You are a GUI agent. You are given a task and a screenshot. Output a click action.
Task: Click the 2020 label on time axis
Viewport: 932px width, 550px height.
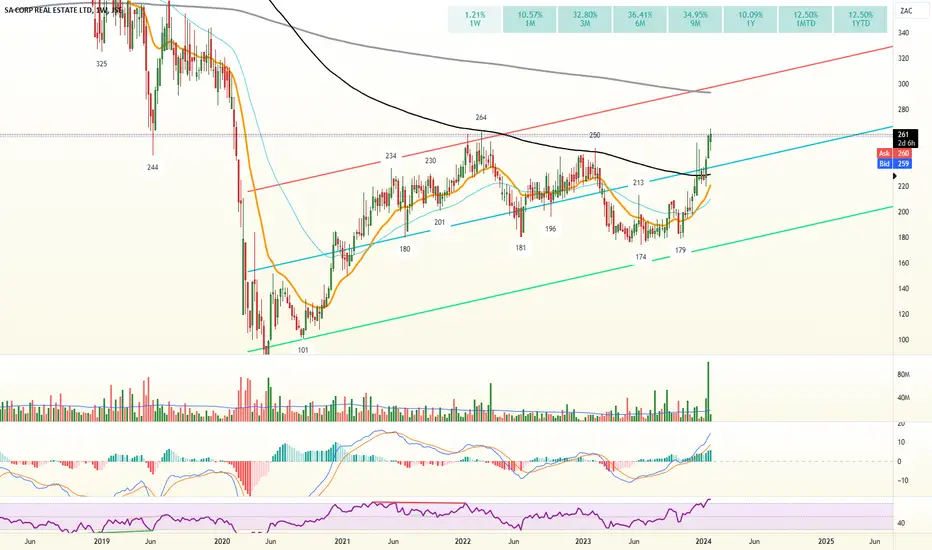click(x=222, y=542)
